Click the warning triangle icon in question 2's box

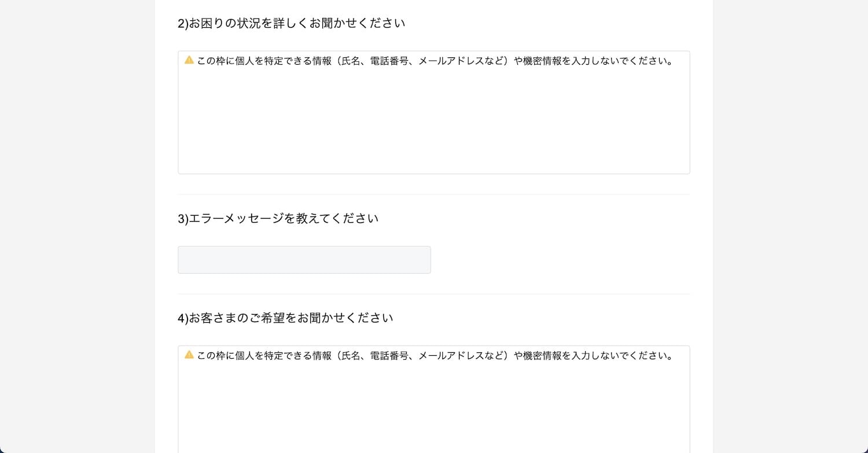[x=189, y=60]
